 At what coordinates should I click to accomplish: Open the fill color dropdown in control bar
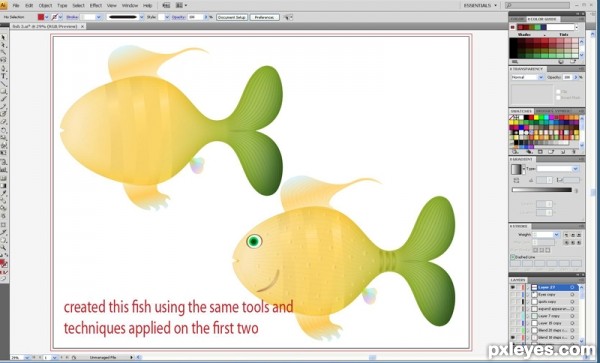point(47,17)
